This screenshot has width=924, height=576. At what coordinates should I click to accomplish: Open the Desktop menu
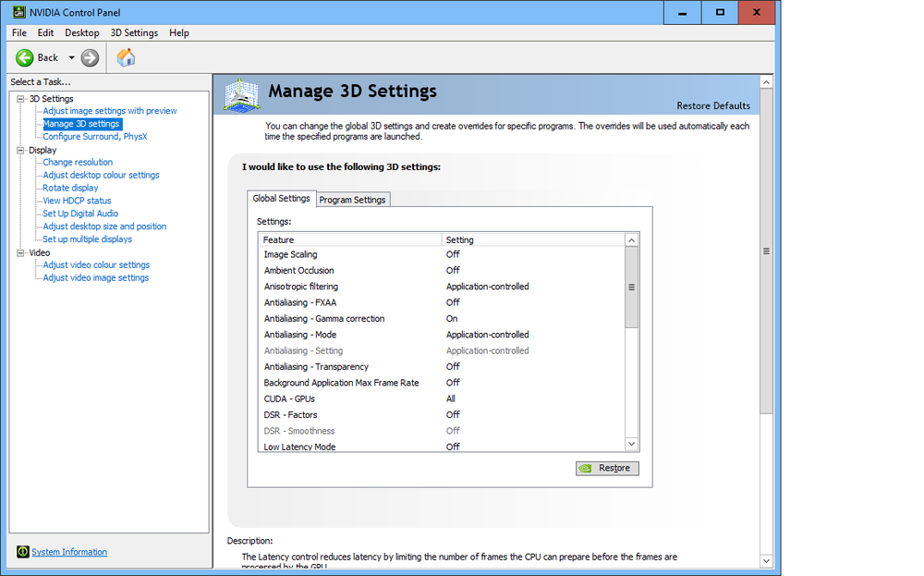pyautogui.click(x=82, y=33)
